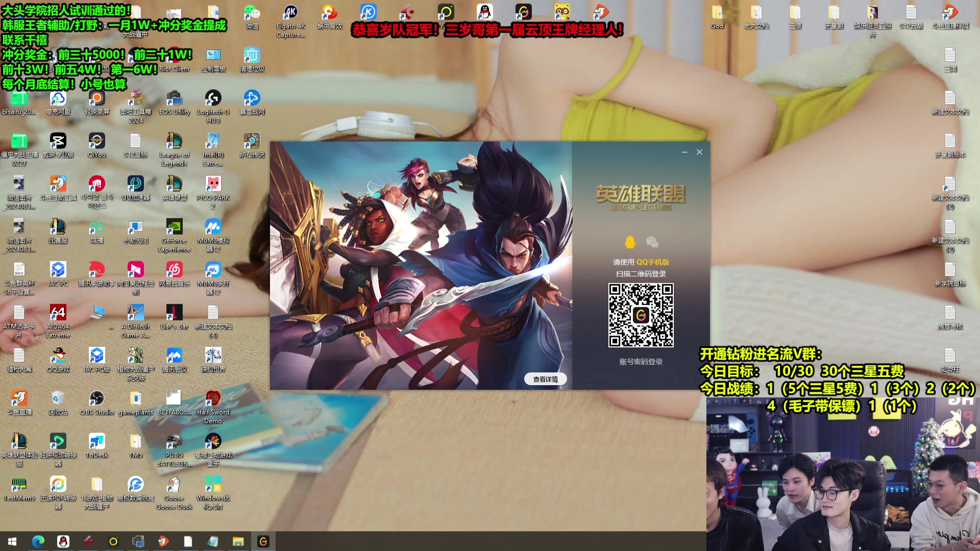Switch to WeChat login icon
This screenshot has width=980, height=551.
coord(652,242)
